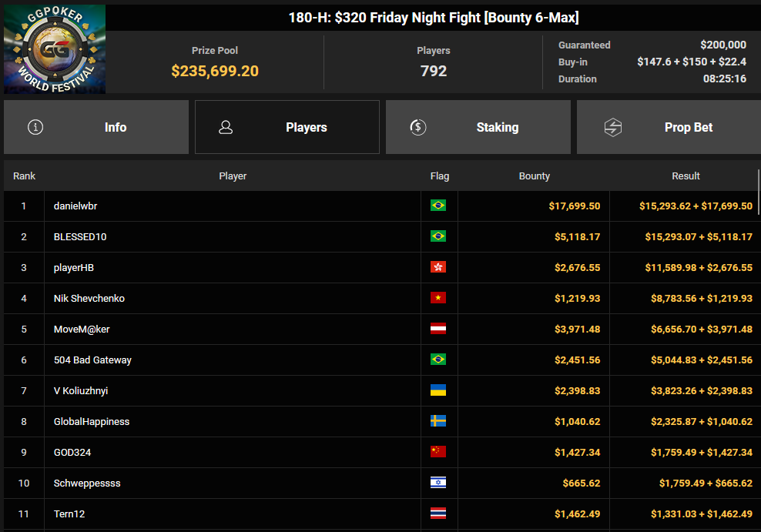Click bounty value $5,118.17 in Bounty column

click(577, 236)
